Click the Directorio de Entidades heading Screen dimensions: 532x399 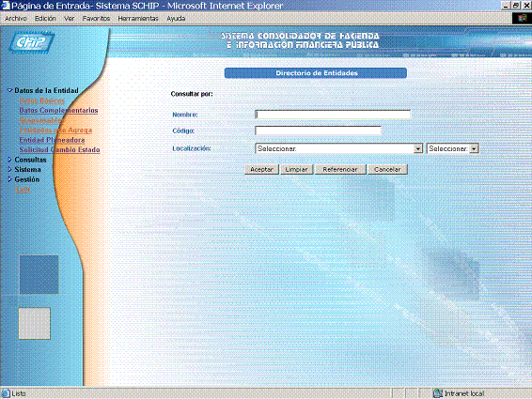[316, 73]
